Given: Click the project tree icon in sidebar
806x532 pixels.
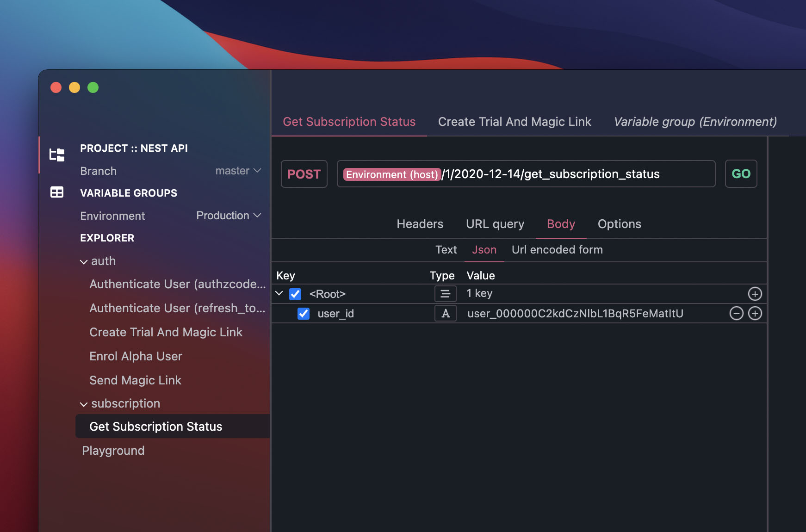Looking at the screenshot, I should [x=56, y=155].
